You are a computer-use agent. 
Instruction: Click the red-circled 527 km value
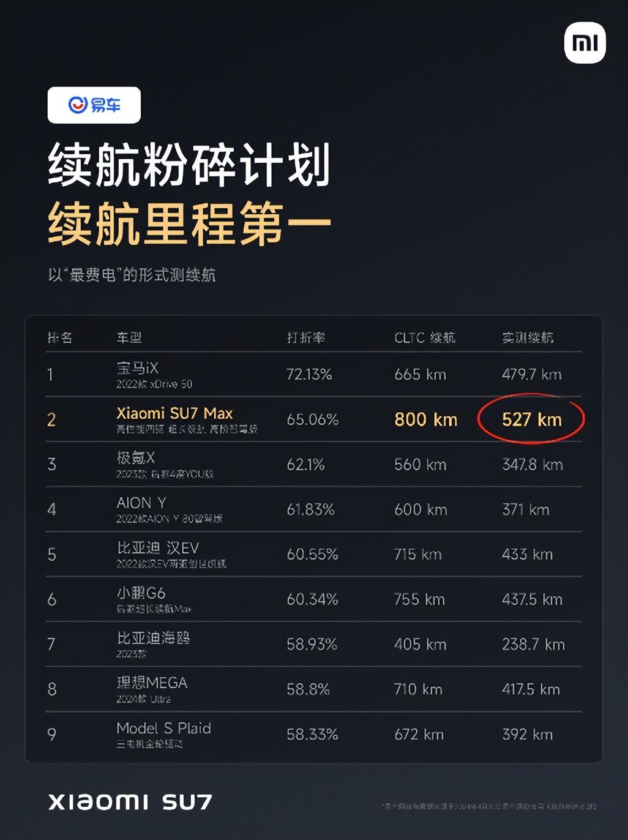pos(531,419)
